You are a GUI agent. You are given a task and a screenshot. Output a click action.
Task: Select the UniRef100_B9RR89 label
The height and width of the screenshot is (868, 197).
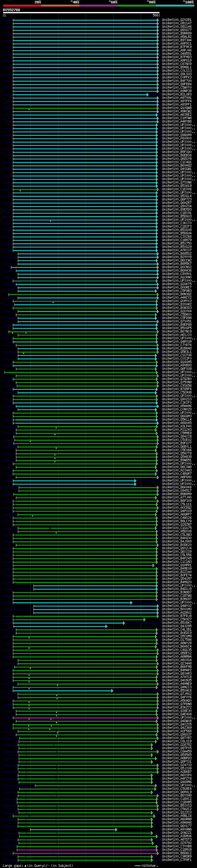[177, 33]
